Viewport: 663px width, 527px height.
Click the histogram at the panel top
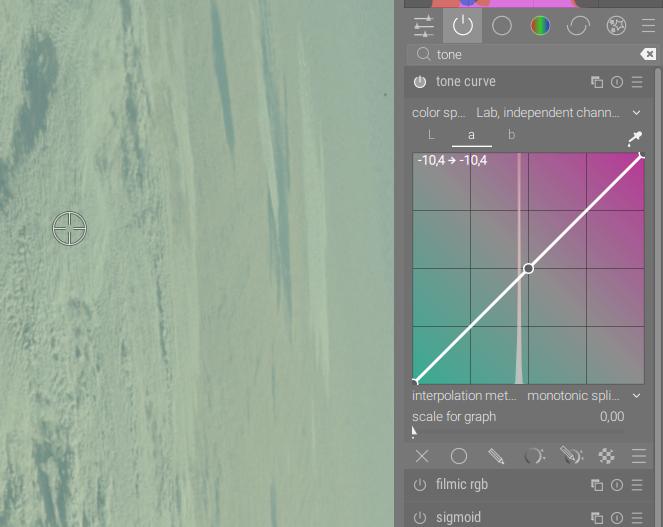pyautogui.click(x=531, y=3)
